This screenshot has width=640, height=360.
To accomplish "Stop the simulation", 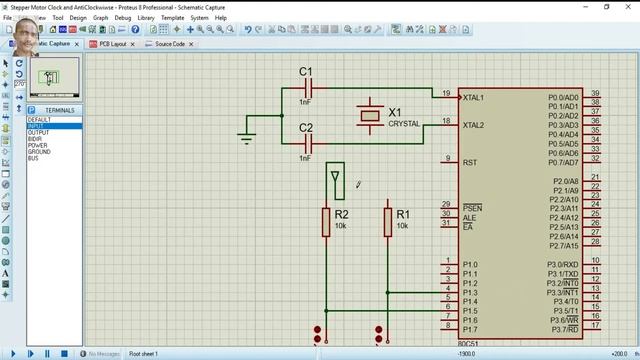I will tap(64, 353).
